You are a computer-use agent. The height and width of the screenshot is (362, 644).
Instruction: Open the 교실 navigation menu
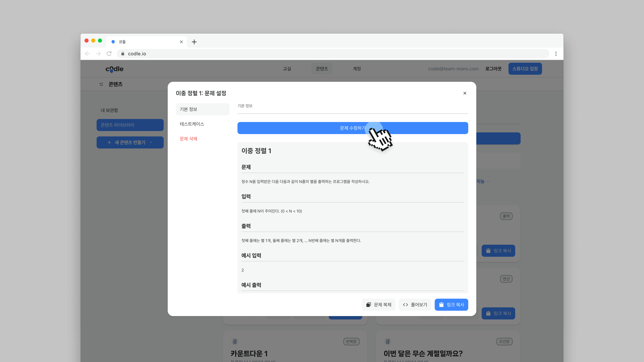[287, 69]
